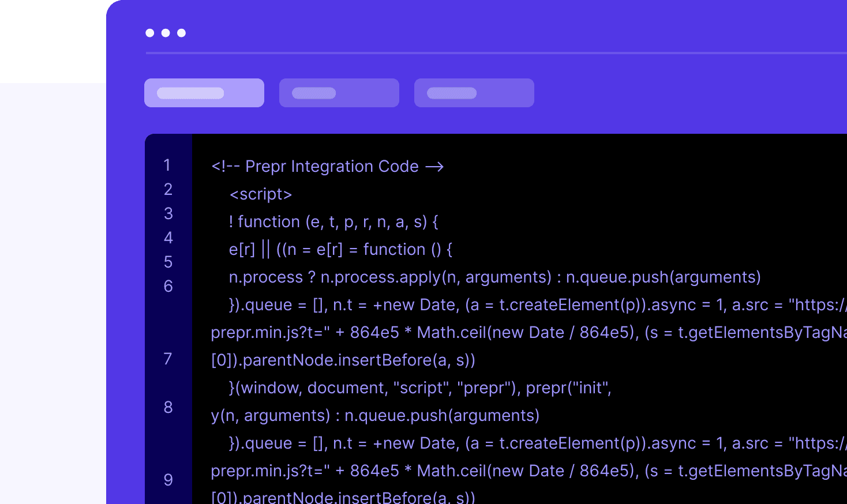
Task: Select line number 2 in gutter
Action: point(168,190)
